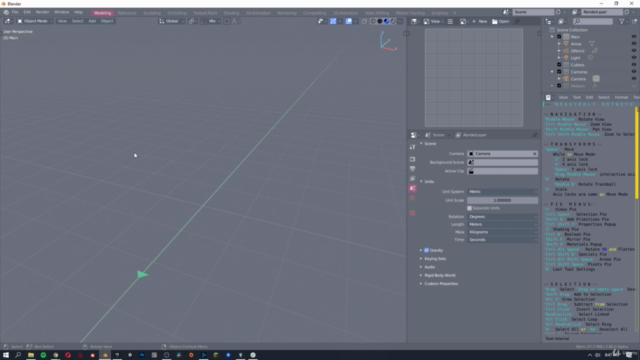Open Spotify from the taskbar
Screen dimensions: 640x360
tap(43, 355)
